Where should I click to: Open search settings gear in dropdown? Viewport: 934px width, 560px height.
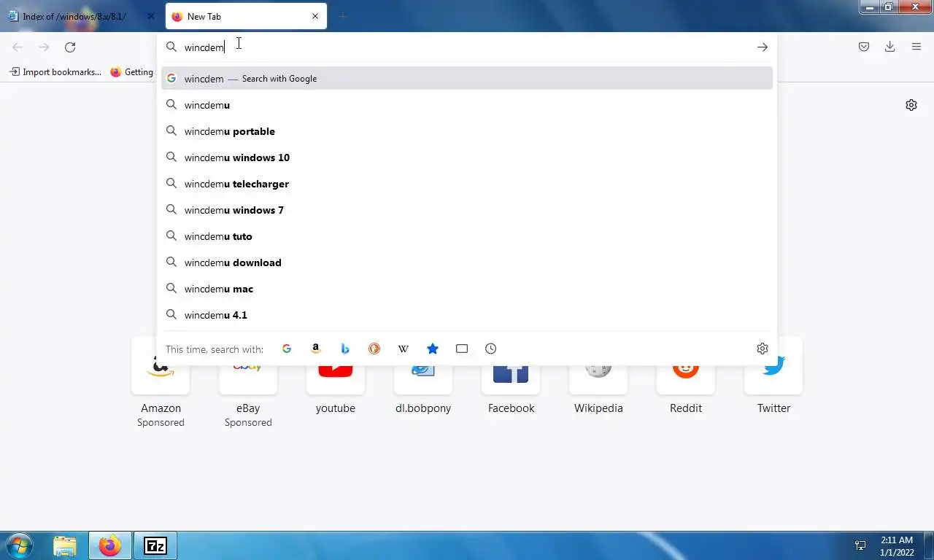pos(763,349)
